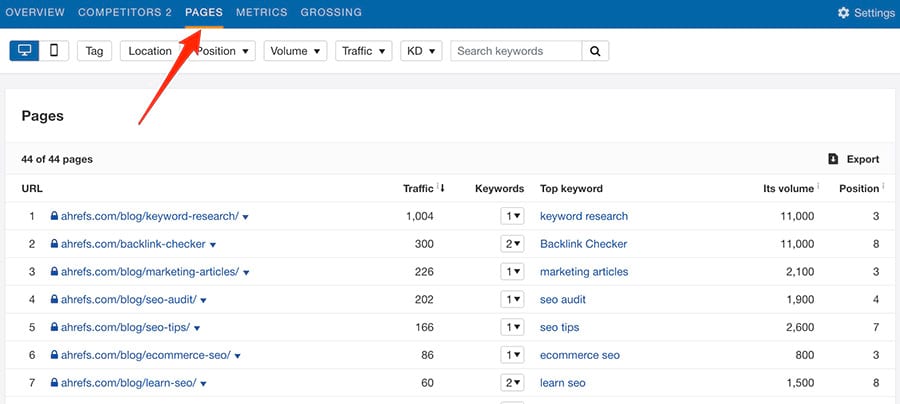Click the URL column header
The height and width of the screenshot is (404, 900).
point(32,188)
